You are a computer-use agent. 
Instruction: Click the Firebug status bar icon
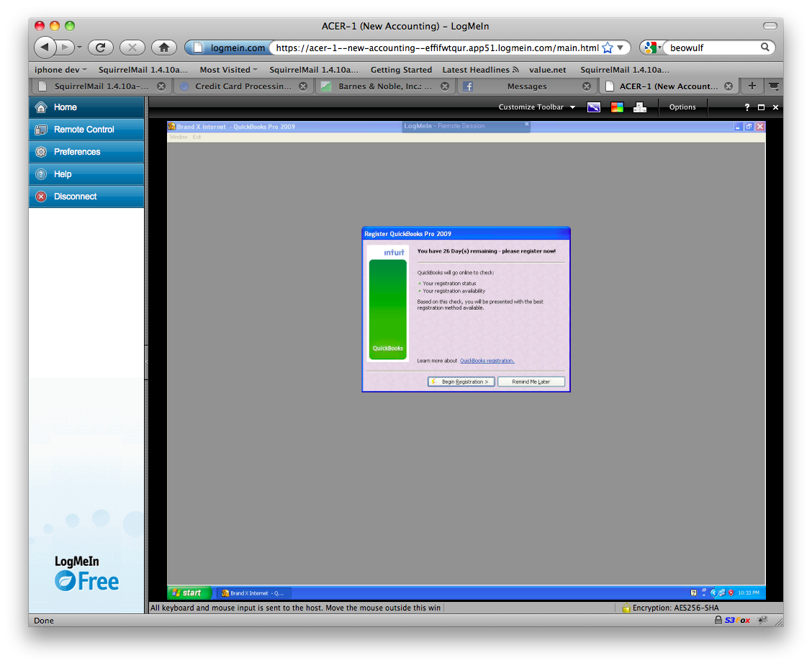762,620
